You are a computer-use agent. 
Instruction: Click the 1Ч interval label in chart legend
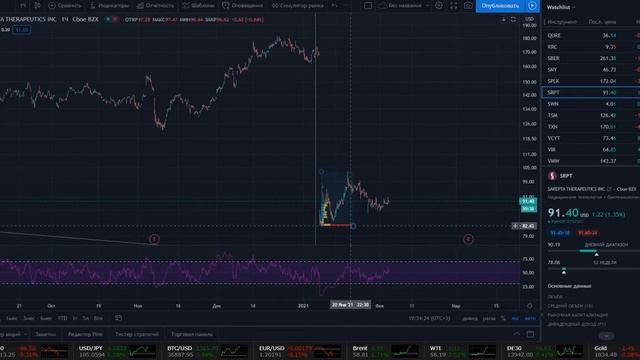pyautogui.click(x=64, y=19)
